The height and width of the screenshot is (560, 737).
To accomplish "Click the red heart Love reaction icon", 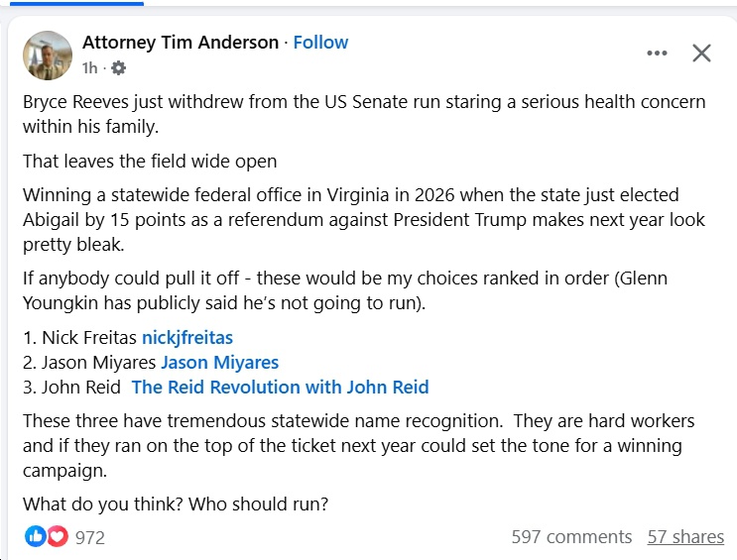I will (58, 536).
